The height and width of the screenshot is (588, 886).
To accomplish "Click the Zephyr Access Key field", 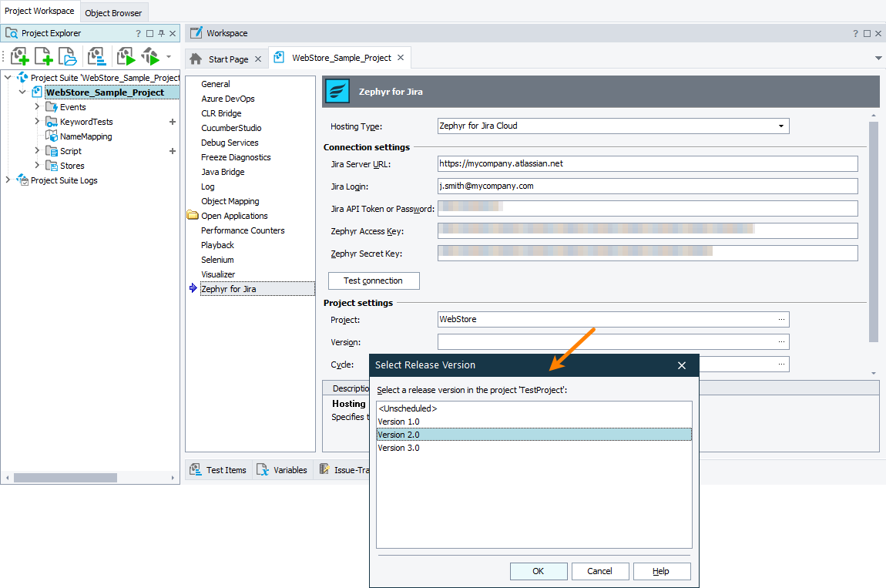I will [x=647, y=230].
